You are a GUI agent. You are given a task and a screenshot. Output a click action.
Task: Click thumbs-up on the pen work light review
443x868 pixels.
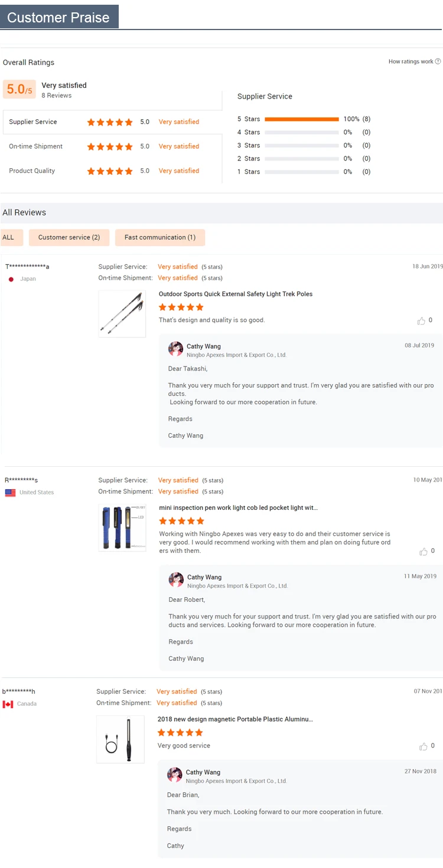coord(424,552)
